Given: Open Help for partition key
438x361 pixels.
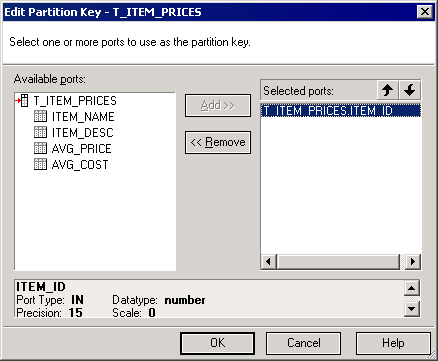Looking at the screenshot, I should coord(393,343).
